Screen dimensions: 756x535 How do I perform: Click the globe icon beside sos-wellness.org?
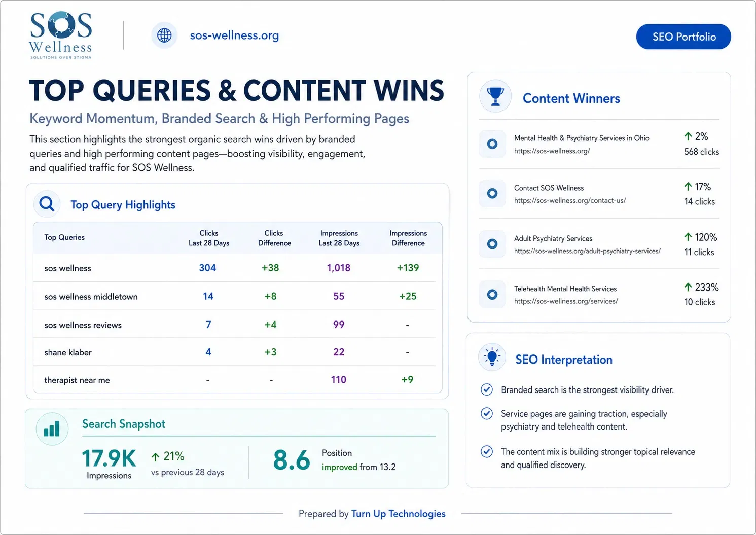tap(164, 35)
